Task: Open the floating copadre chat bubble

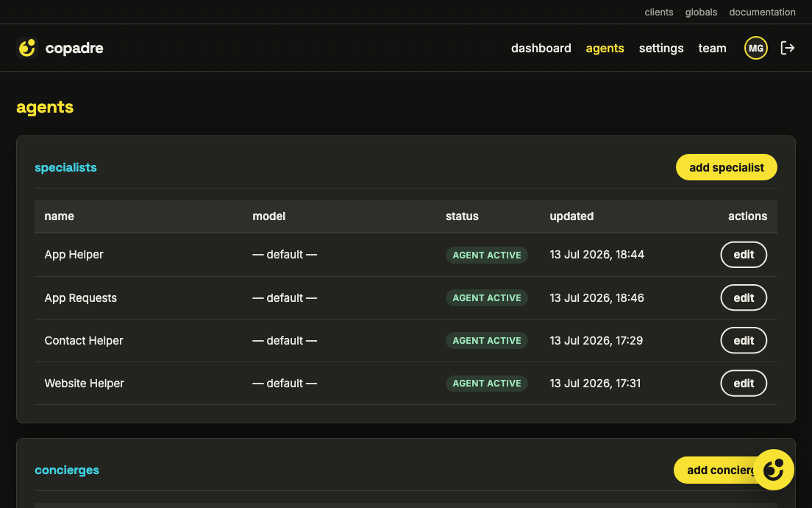Action: [773, 470]
